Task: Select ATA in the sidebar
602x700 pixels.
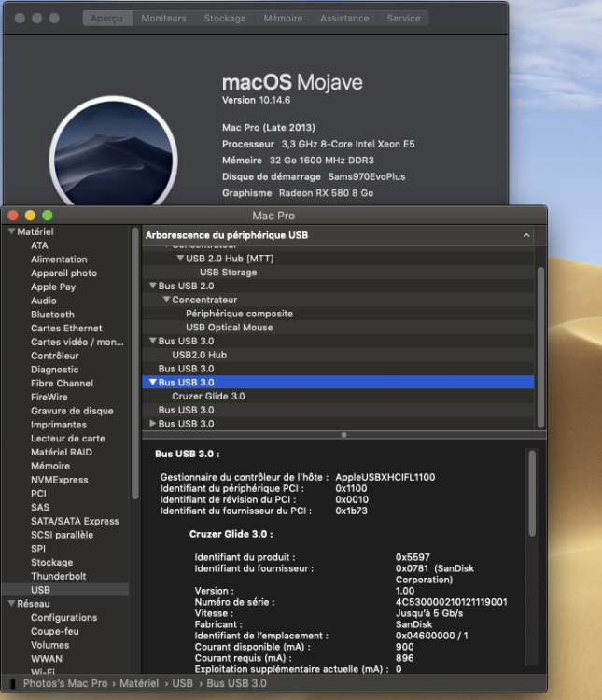Action: pos(39,245)
